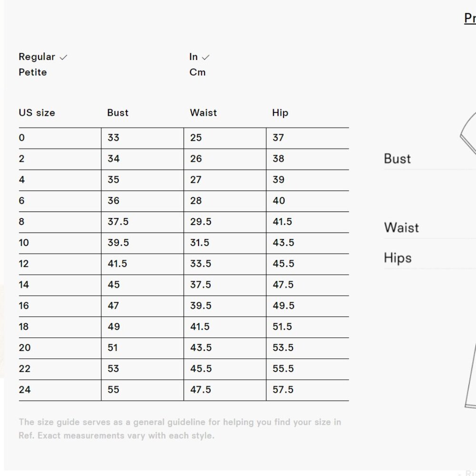The height and width of the screenshot is (476, 476).
Task: Click the Waist column header
Action: (203, 113)
